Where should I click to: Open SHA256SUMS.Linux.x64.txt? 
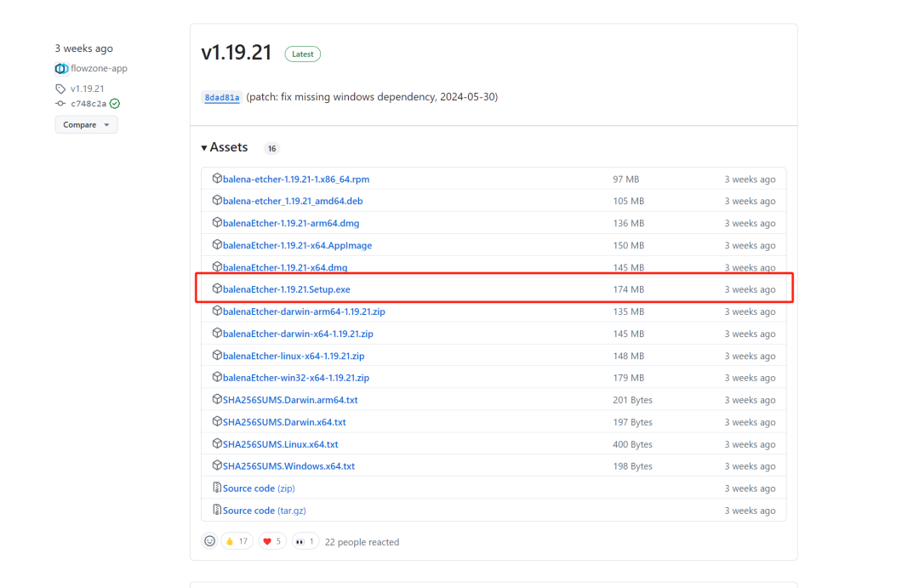(x=280, y=444)
